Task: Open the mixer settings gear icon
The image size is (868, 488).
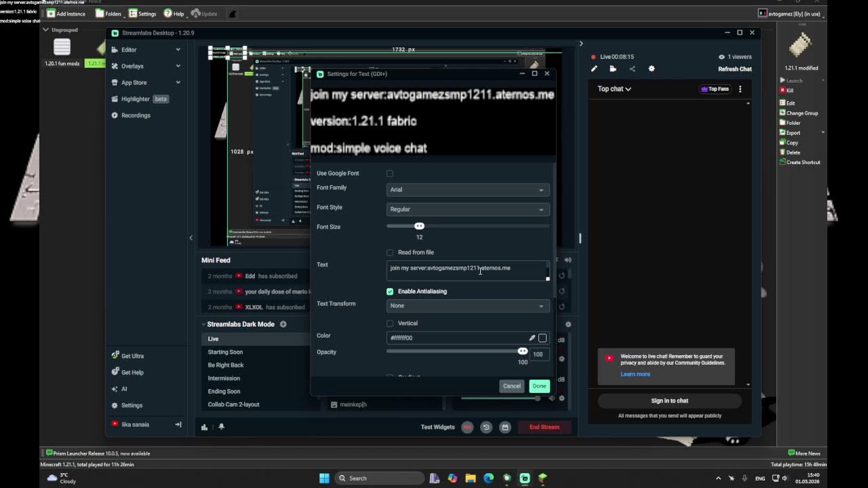Action: click(568, 324)
